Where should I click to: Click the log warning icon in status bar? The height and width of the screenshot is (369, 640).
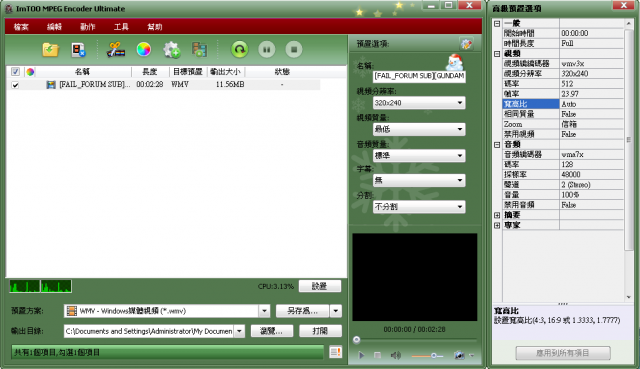click(336, 352)
